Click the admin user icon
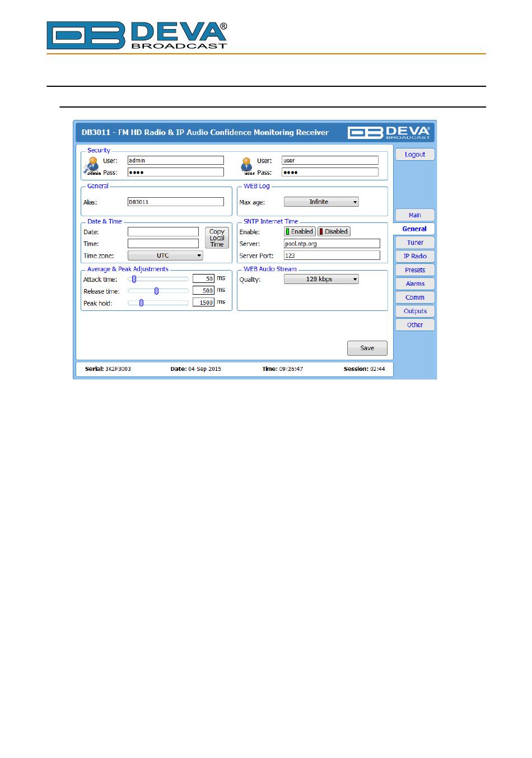 92,165
